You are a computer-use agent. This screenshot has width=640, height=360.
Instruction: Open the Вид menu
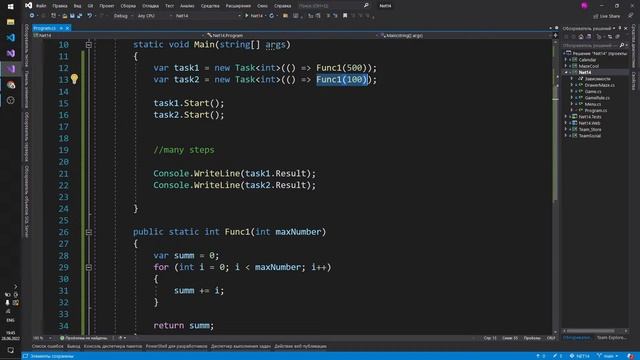pyautogui.click(x=77, y=6)
